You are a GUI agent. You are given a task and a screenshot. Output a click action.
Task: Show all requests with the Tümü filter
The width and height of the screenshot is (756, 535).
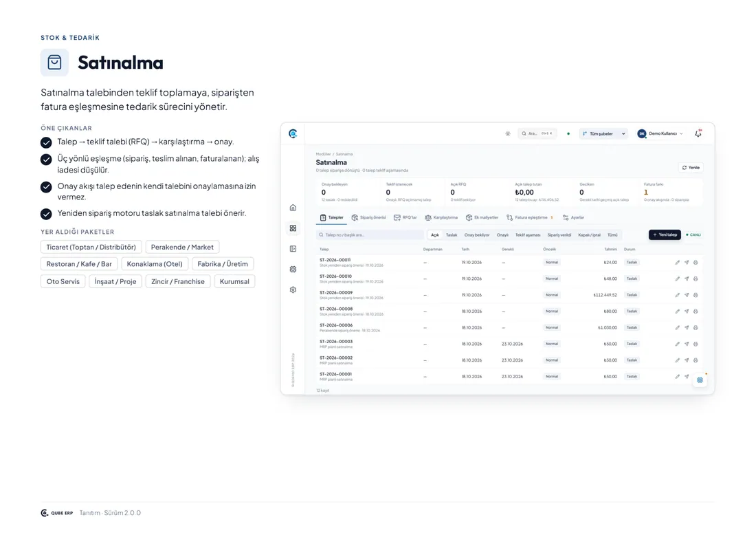(x=612, y=235)
